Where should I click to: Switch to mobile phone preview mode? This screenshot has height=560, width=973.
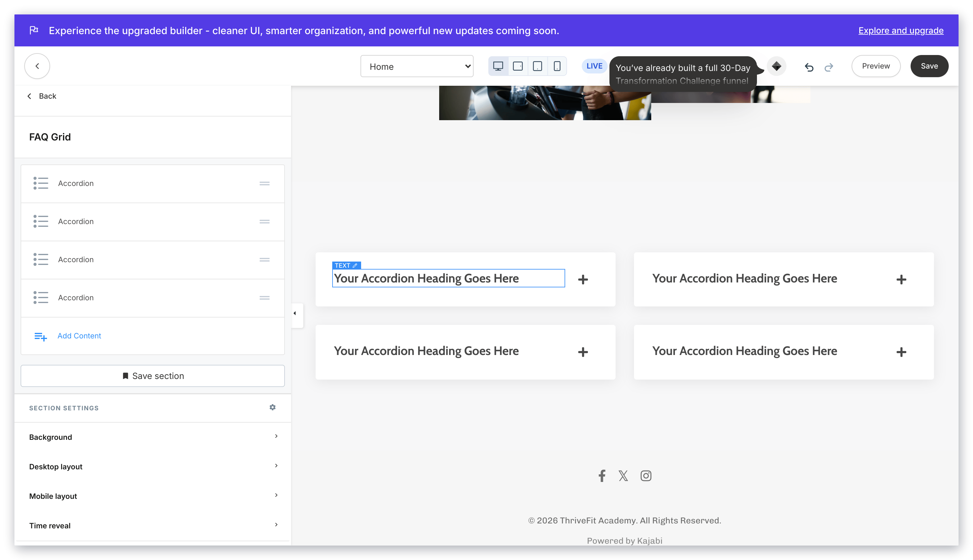tap(557, 66)
